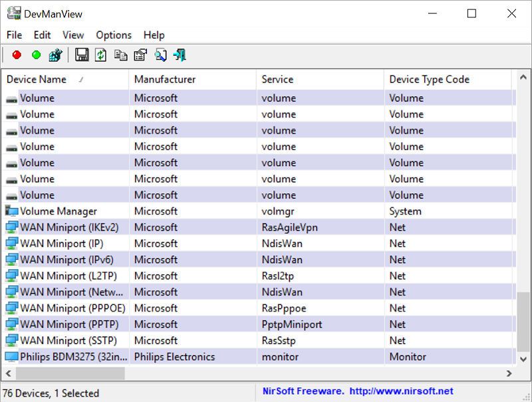Click the vertical scrollbar up arrow
The image size is (532, 402).
coord(523,77)
